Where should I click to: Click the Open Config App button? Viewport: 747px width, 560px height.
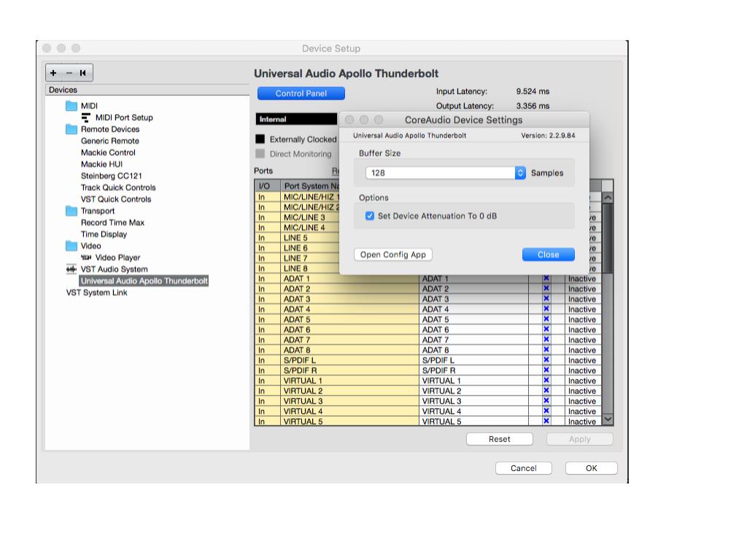(x=393, y=254)
